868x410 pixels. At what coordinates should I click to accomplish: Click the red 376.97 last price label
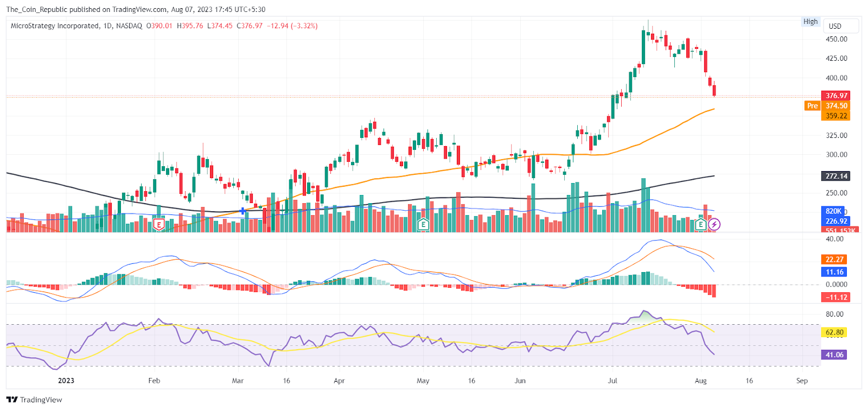tap(836, 96)
